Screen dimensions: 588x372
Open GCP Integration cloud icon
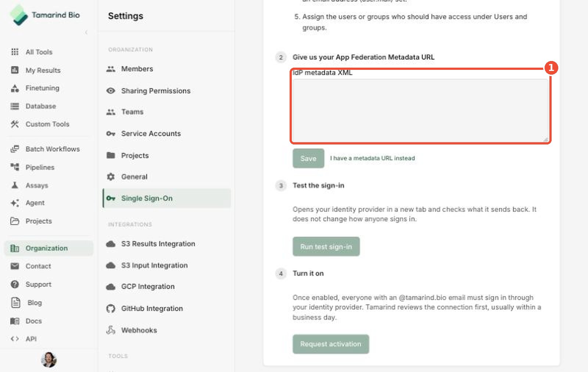(111, 287)
